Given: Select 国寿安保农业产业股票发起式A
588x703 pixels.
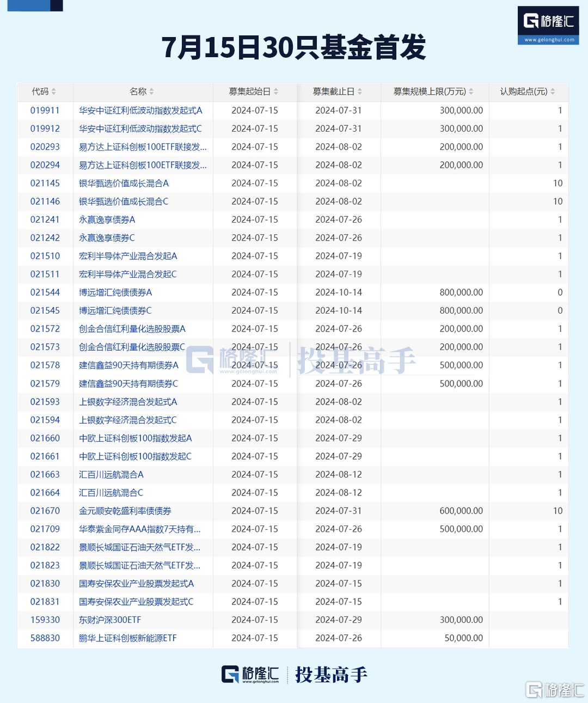Looking at the screenshot, I should (137, 584).
